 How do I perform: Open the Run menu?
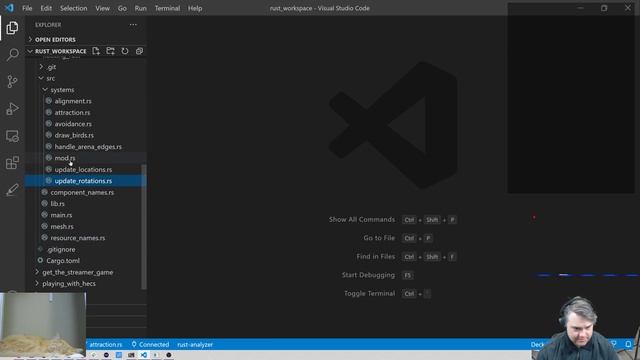pyautogui.click(x=140, y=8)
